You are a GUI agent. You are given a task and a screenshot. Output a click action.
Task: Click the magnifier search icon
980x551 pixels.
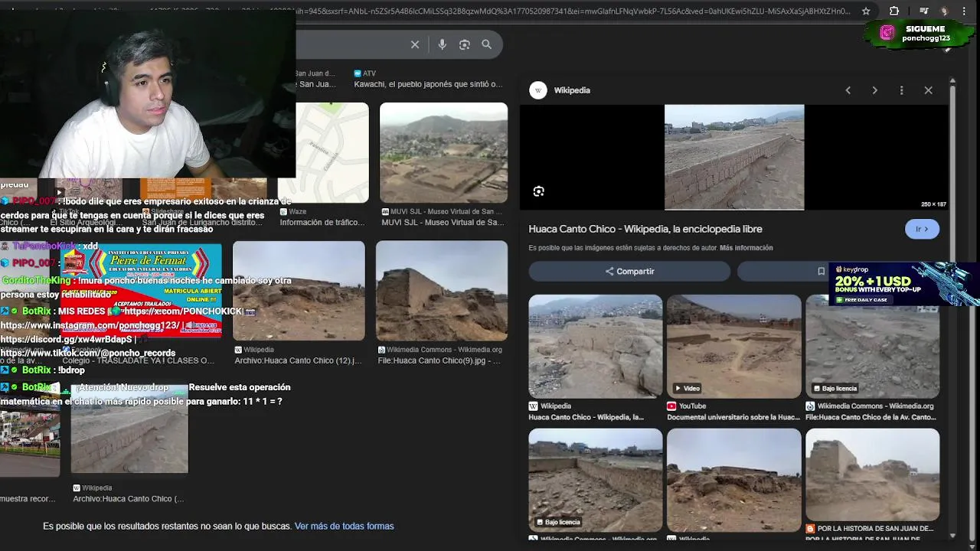click(x=486, y=44)
